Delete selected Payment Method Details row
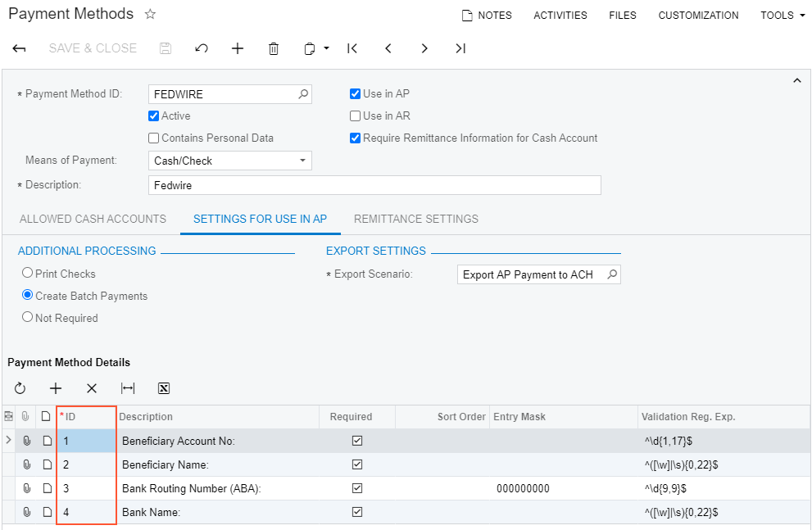This screenshot has width=812, height=530. 91,388
